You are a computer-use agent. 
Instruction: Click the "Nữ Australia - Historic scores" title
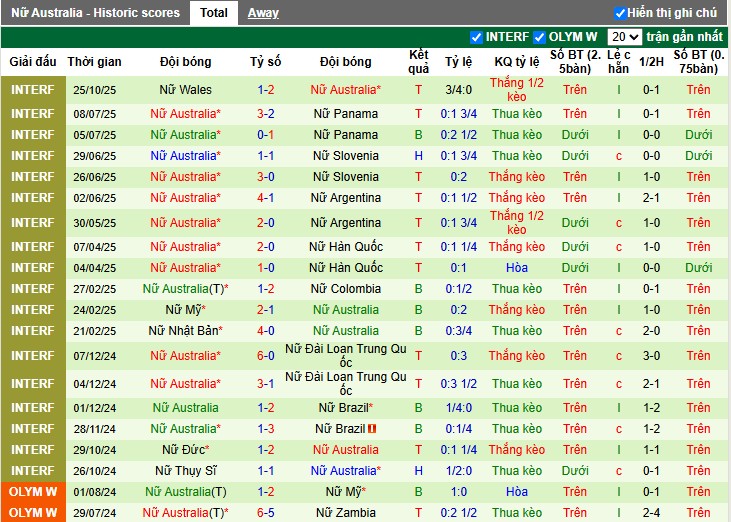click(96, 13)
